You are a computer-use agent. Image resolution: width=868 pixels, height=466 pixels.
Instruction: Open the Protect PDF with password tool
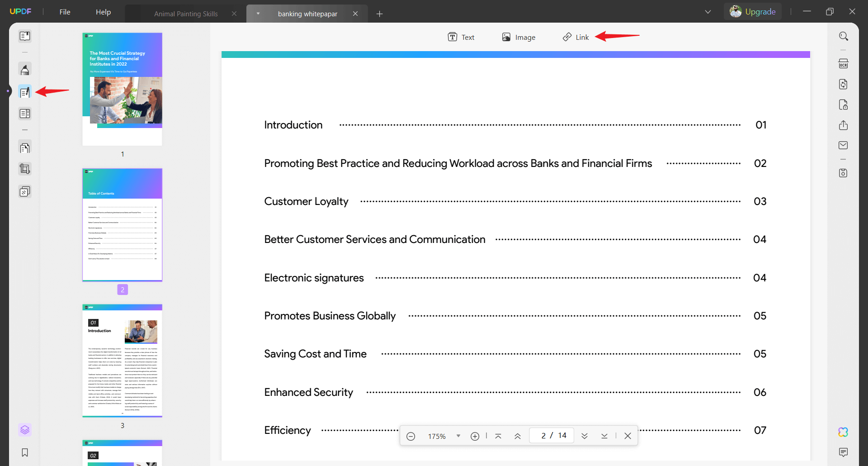click(x=844, y=105)
